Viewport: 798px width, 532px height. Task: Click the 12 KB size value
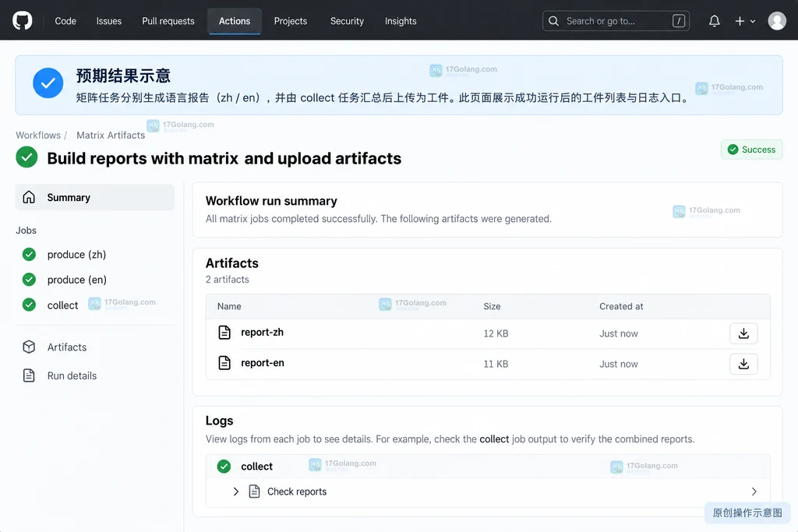(x=496, y=333)
